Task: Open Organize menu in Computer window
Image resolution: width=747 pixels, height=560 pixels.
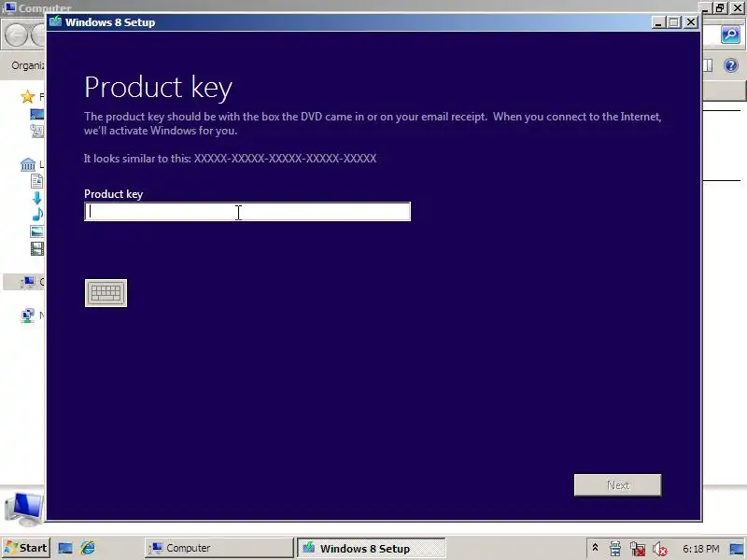Action: tap(27, 65)
